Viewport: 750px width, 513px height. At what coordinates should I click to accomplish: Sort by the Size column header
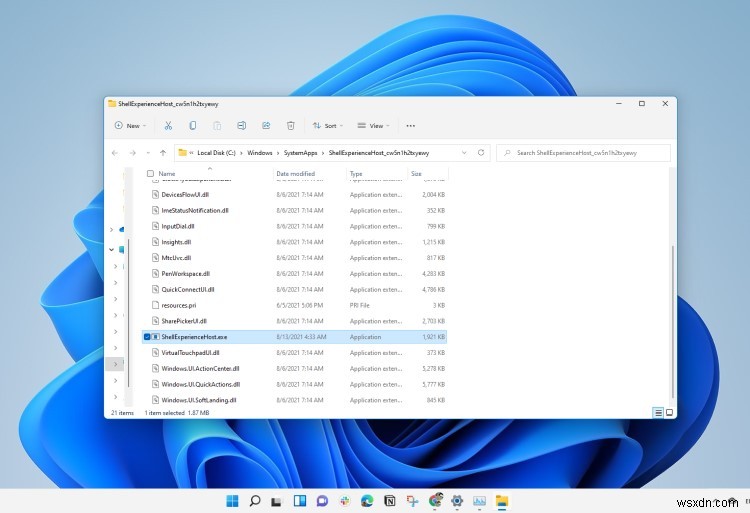416,174
